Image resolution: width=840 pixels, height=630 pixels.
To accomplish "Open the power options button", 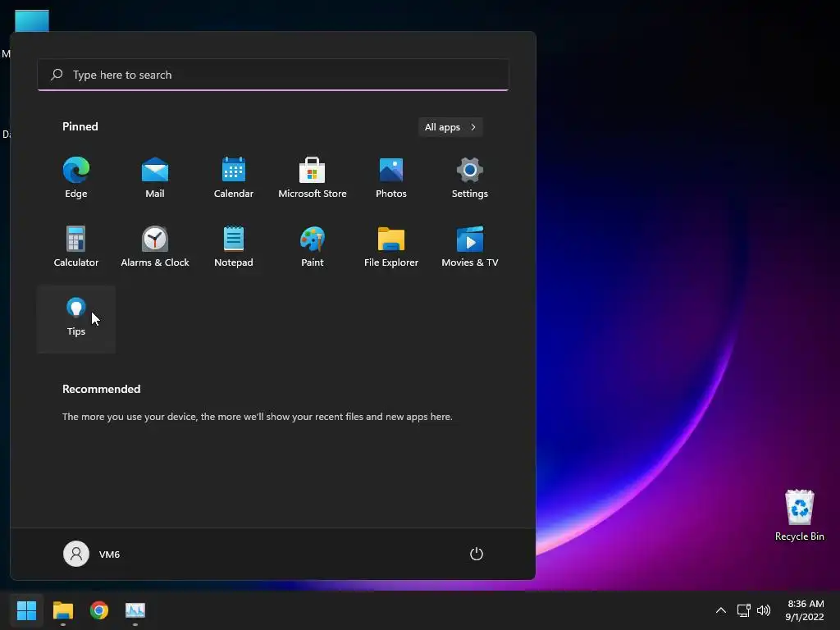I will point(477,554).
